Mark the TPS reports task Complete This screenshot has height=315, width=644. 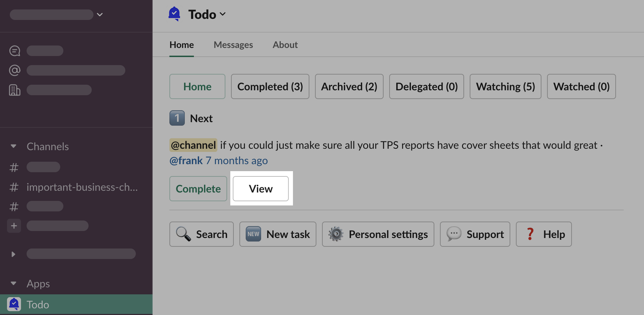click(198, 189)
